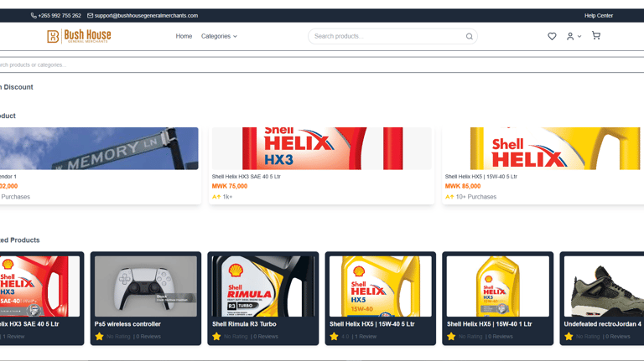Click the 1k+ purchases text

pos(227,197)
